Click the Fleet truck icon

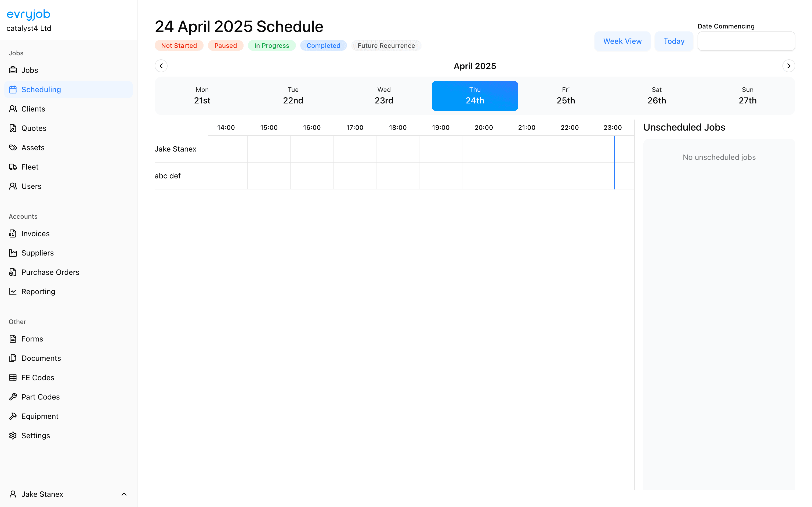13,167
